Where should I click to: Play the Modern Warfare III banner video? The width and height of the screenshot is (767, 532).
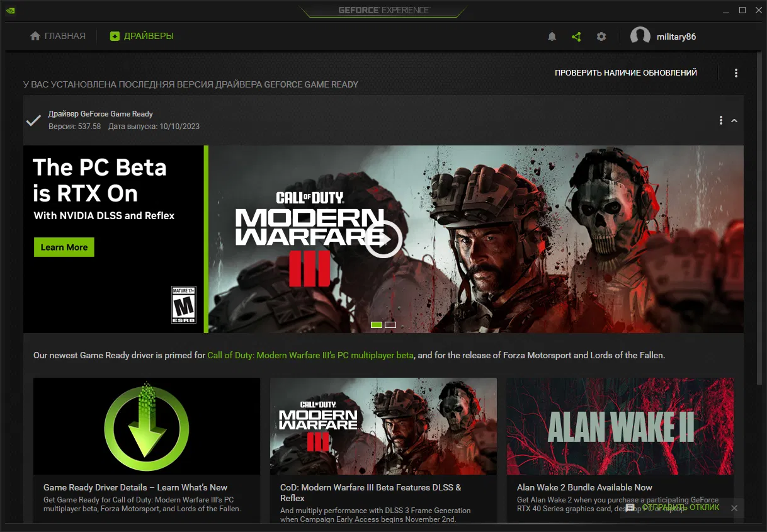pos(383,239)
